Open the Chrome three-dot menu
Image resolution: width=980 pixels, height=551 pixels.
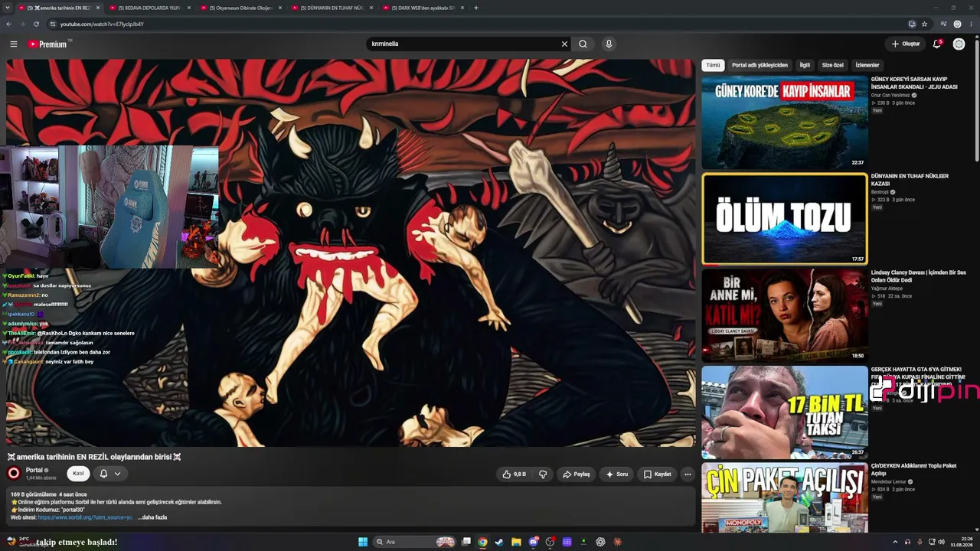[x=971, y=24]
